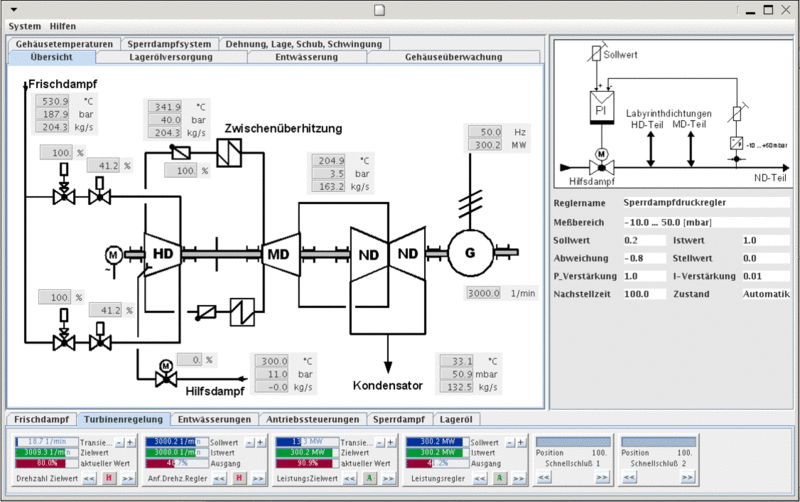Click the Nachstellzeit field showing 100.0
Screen dimensions: 800x502
pos(644,294)
